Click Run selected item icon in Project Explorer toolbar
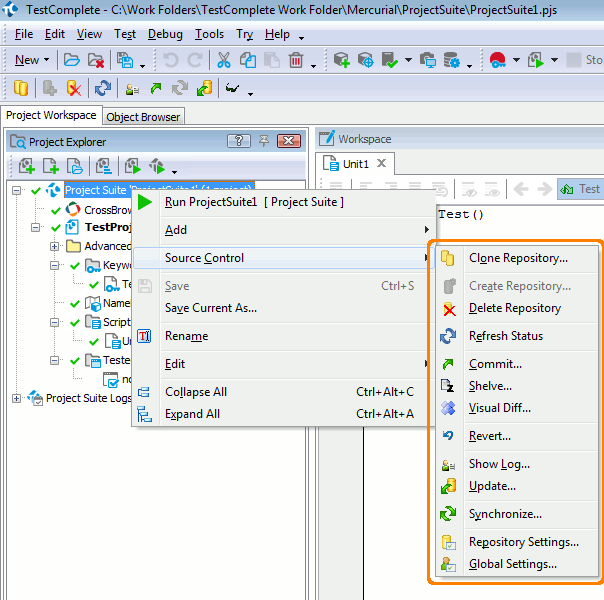 [133, 166]
